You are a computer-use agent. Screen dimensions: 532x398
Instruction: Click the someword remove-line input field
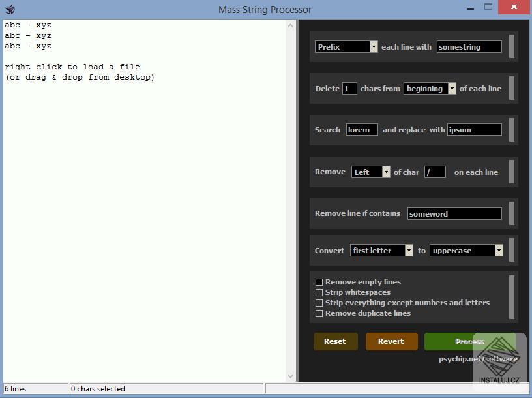[453, 213]
